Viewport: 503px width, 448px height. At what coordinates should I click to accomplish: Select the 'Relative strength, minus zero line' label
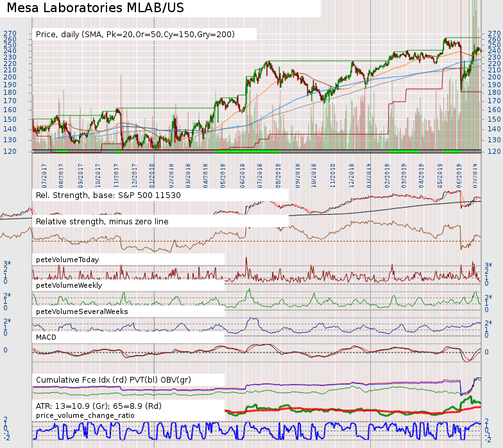pyautogui.click(x=102, y=222)
